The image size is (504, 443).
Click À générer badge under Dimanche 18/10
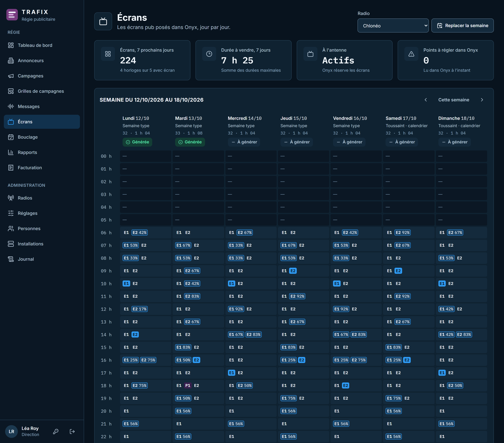click(455, 142)
